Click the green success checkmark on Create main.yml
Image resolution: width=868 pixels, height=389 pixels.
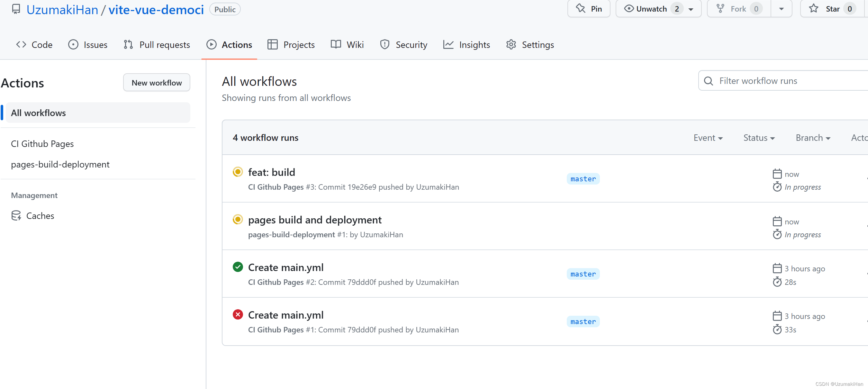point(238,267)
